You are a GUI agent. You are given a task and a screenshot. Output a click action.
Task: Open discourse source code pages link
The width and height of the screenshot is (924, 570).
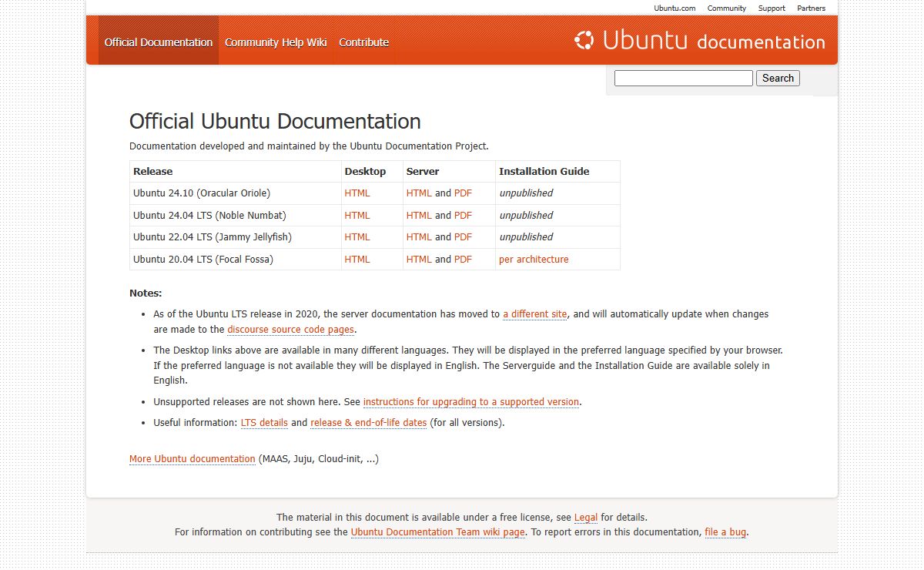291,330
